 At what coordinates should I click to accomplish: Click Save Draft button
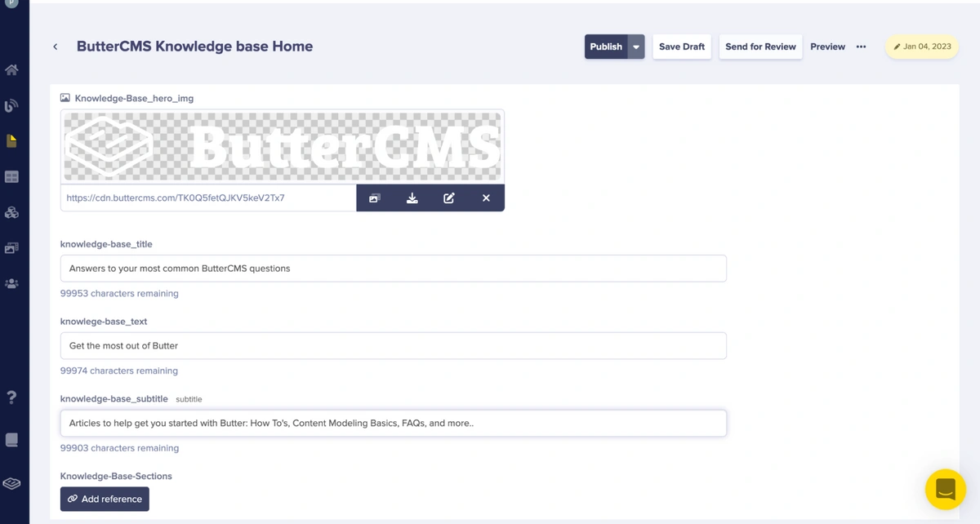point(682,47)
